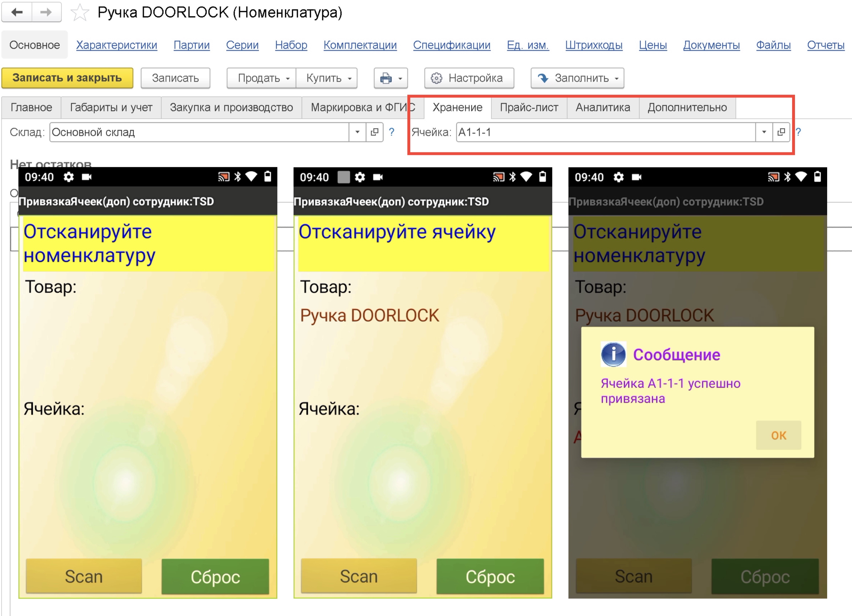The image size is (852, 616).
Task: Click the help question mark next to Ячейка
Action: pyautogui.click(x=799, y=132)
